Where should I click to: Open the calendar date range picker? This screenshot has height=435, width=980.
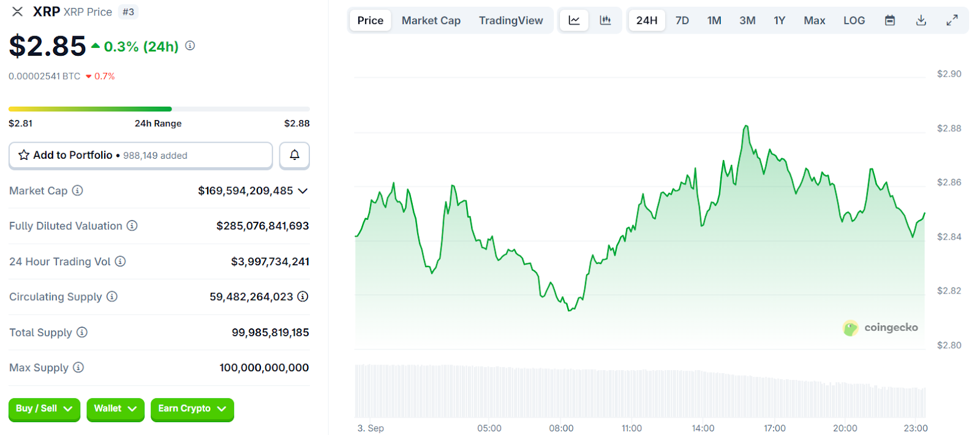889,20
